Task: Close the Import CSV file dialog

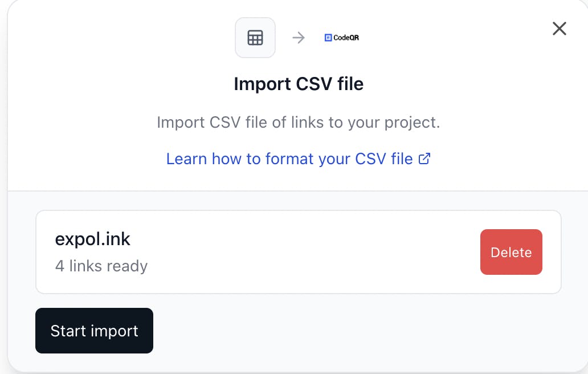Action: (x=559, y=29)
